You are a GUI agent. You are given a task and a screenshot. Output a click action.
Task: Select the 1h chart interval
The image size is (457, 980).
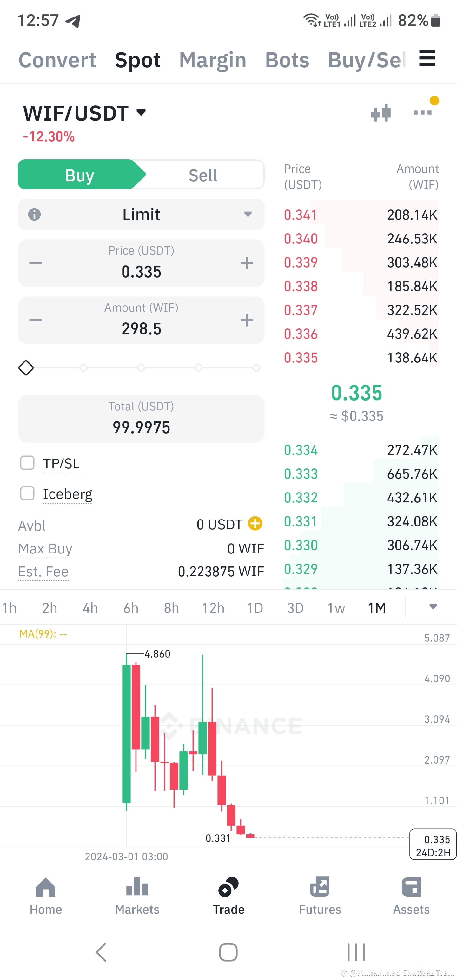(x=9, y=608)
